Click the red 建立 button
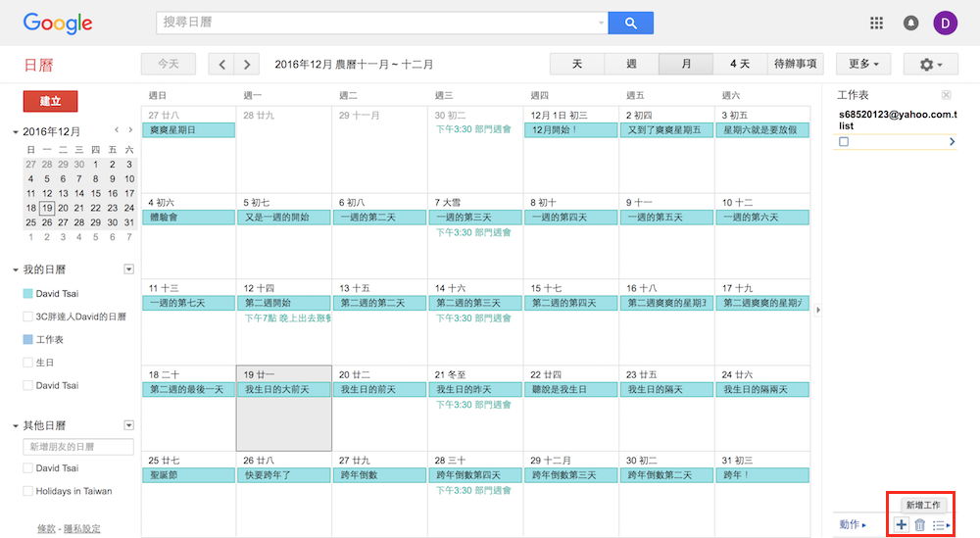Image resolution: width=980 pixels, height=538 pixels. (x=50, y=101)
